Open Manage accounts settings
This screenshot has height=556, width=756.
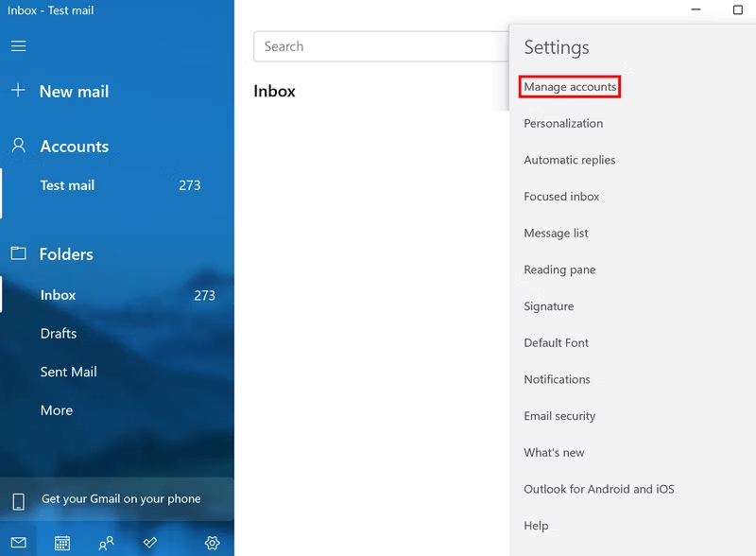click(570, 87)
